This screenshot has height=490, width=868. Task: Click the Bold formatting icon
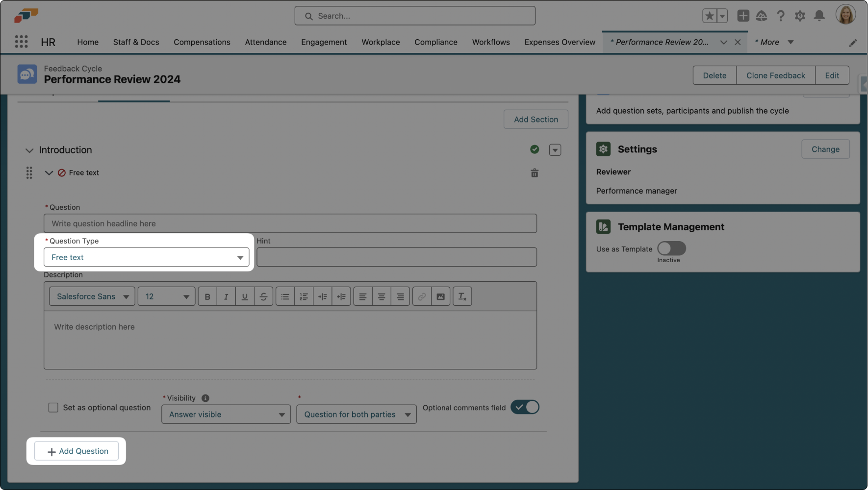[x=207, y=296]
